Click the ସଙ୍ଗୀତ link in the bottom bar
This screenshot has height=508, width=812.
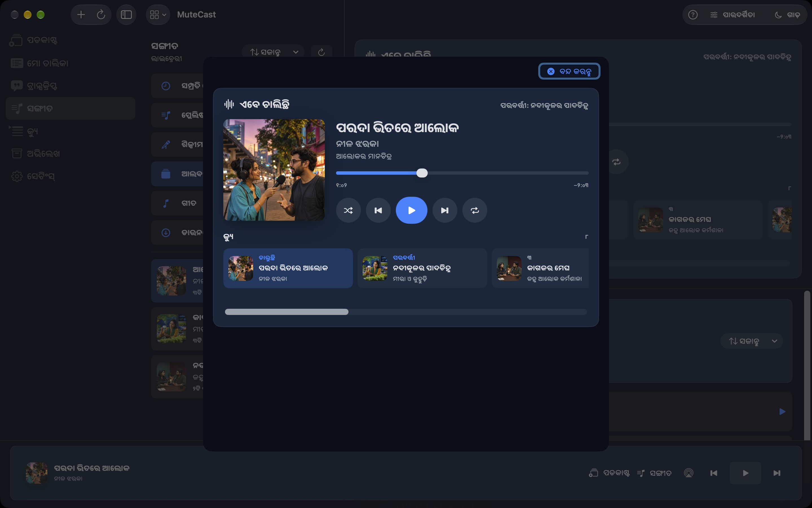[654, 473]
